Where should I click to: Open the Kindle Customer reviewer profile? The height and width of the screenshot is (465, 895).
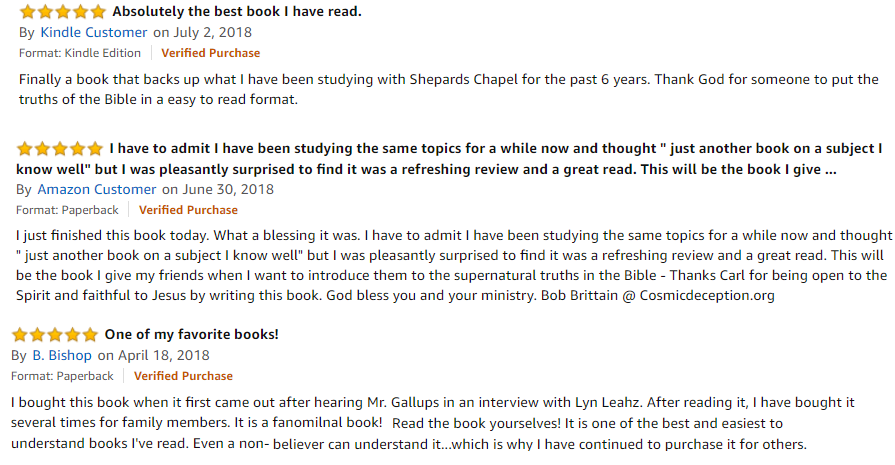tap(94, 33)
